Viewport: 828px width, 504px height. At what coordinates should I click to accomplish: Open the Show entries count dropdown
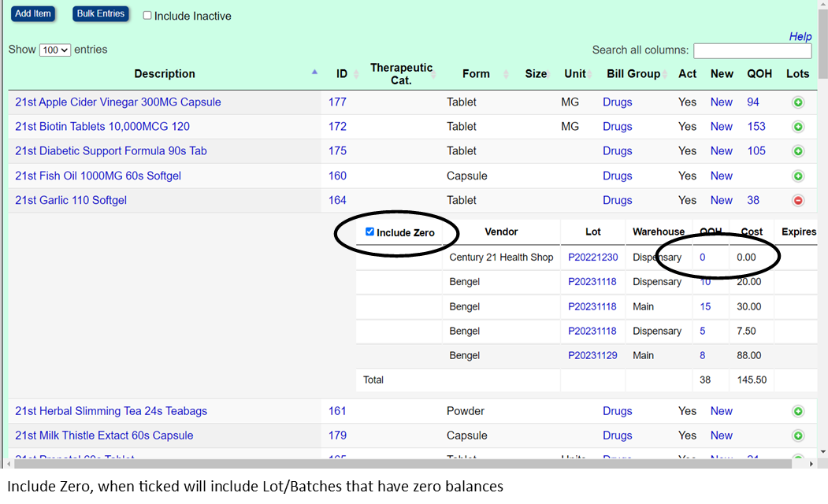click(55, 50)
